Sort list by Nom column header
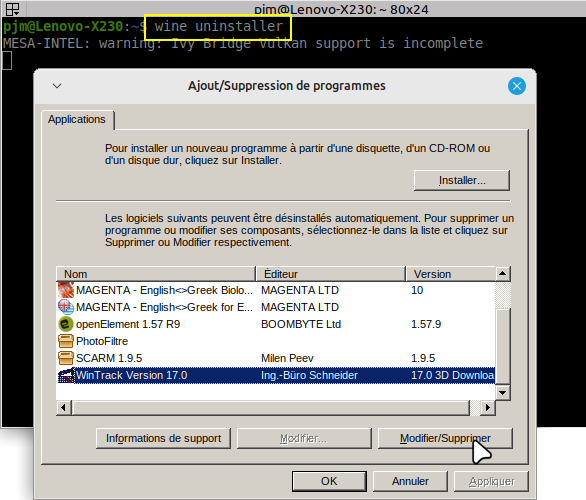 pos(156,274)
